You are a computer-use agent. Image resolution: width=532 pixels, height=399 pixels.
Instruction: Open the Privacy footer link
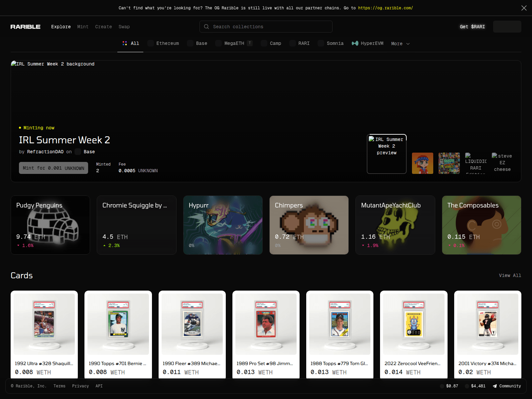click(x=80, y=386)
